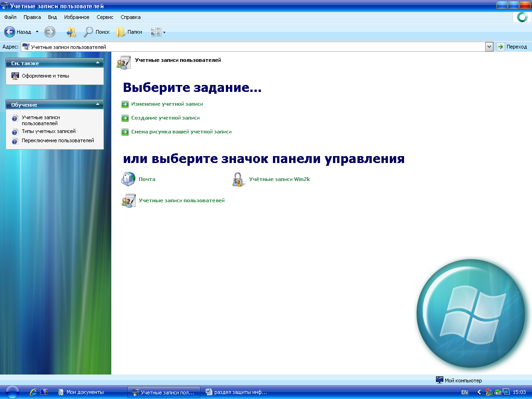Viewport: 532px width, 399px height.
Task: Expand hidden tray icons arrow
Action: (479, 392)
